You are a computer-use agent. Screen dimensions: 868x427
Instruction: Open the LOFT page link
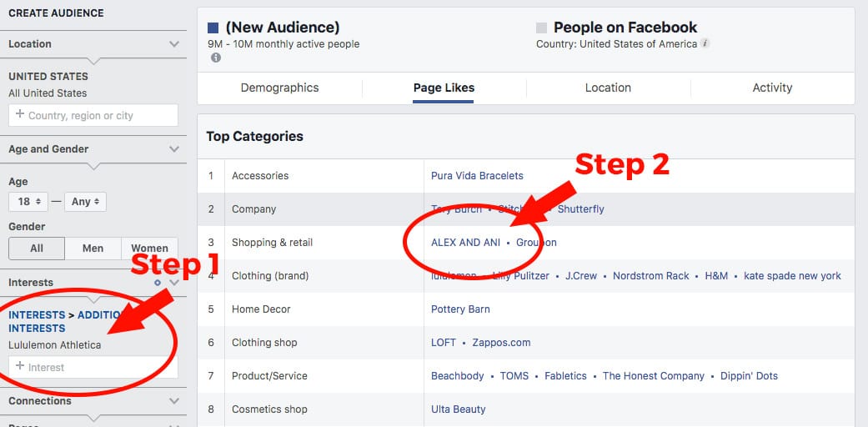[444, 342]
